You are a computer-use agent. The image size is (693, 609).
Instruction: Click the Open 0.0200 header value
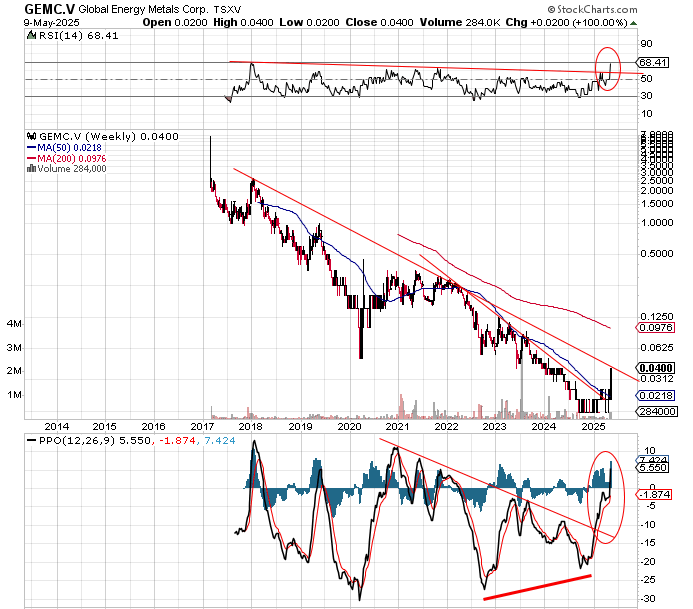click(x=175, y=23)
